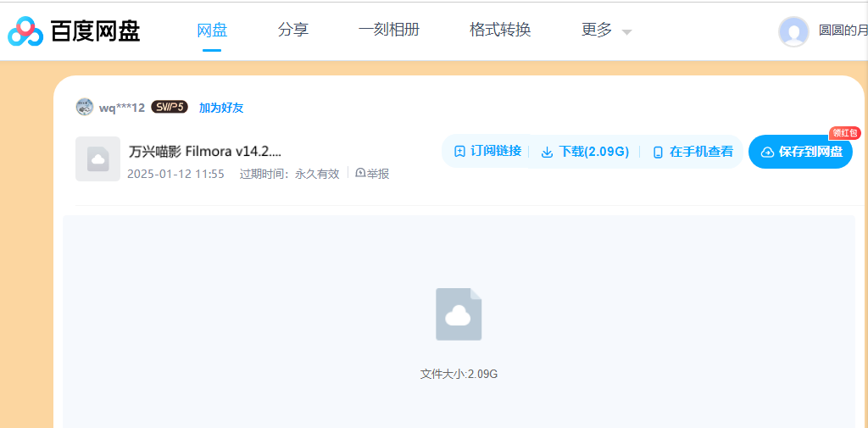Click sharer wq***12 avatar picture
Image resolution: width=868 pixels, height=428 pixels.
(x=85, y=107)
